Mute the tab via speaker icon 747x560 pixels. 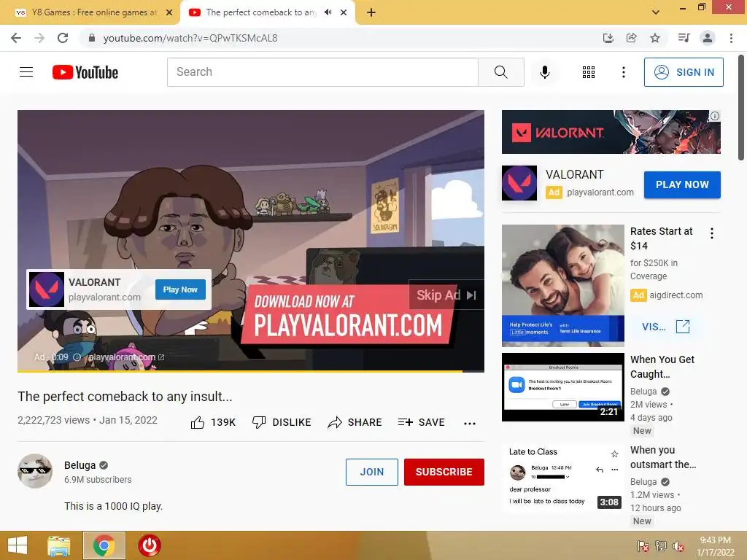coord(328,12)
